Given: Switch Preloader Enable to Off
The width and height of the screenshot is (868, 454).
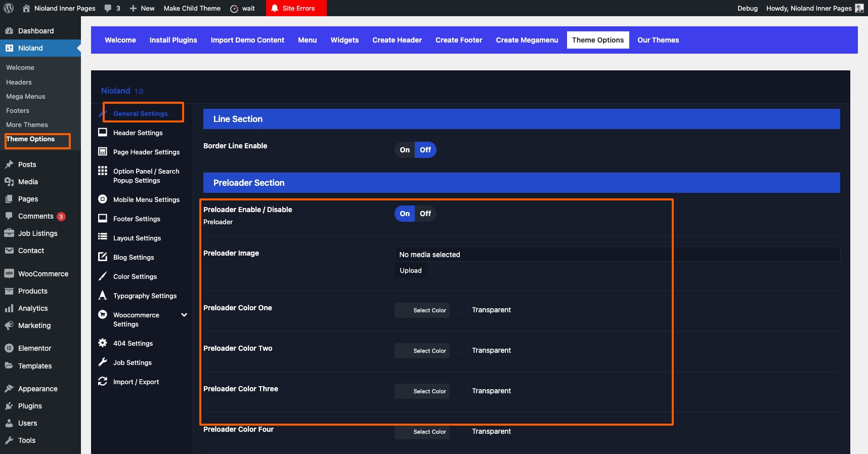Looking at the screenshot, I should point(425,214).
